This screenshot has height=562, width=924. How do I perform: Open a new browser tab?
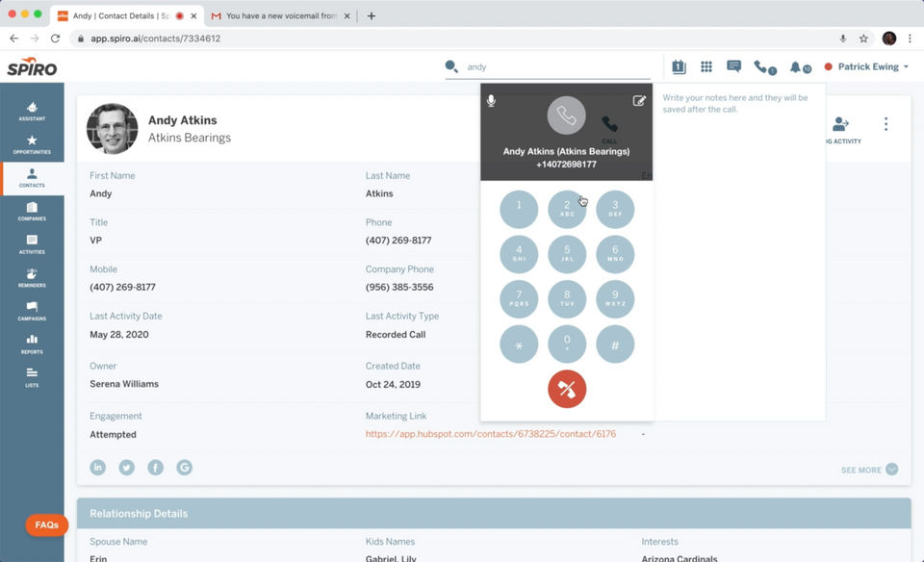tap(372, 16)
